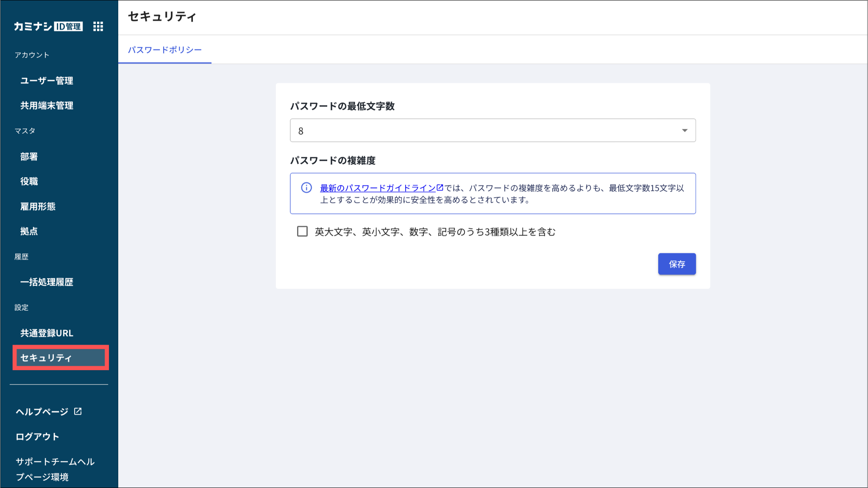The width and height of the screenshot is (868, 488).
Task: Click external link icon beside ヘルプページ
Action: pos(78,411)
